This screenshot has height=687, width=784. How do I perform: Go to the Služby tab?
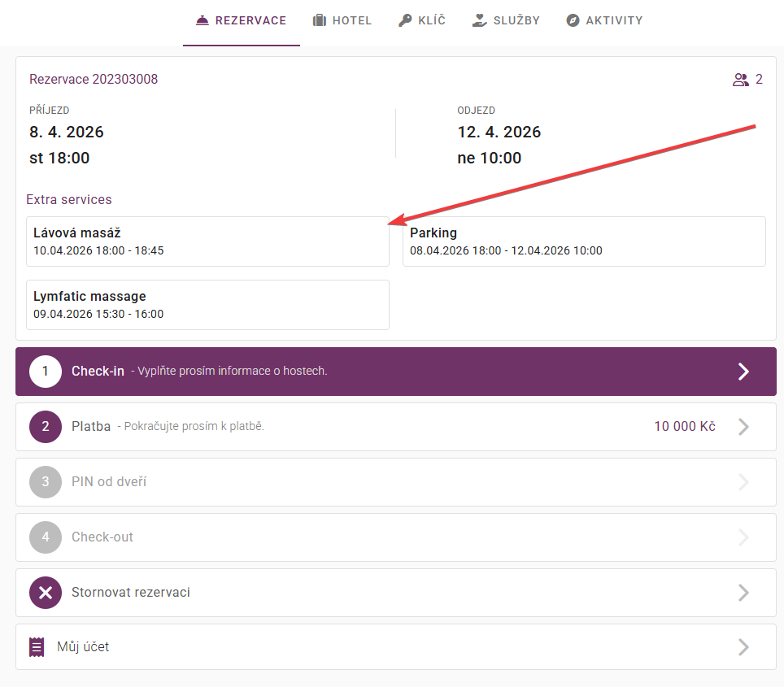click(x=516, y=20)
